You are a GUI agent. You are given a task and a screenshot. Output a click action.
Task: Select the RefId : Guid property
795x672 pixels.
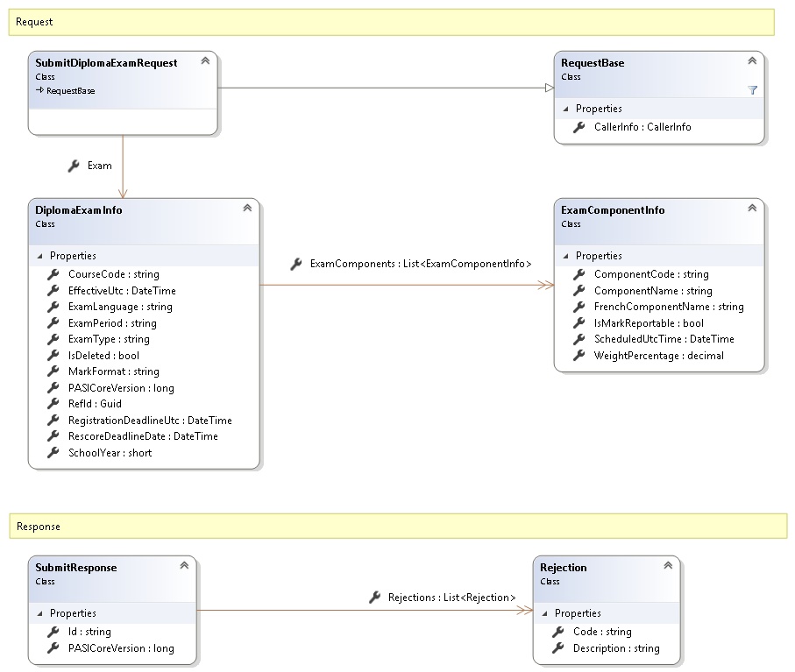click(95, 404)
